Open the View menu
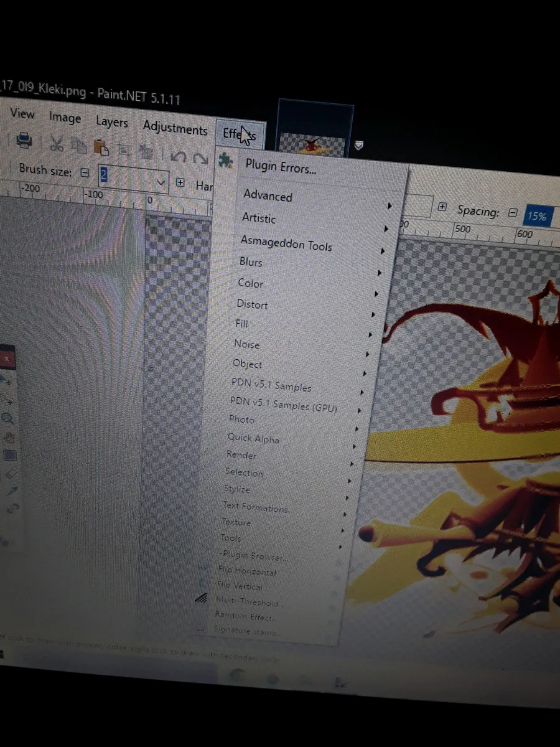The image size is (560, 747). [x=22, y=114]
